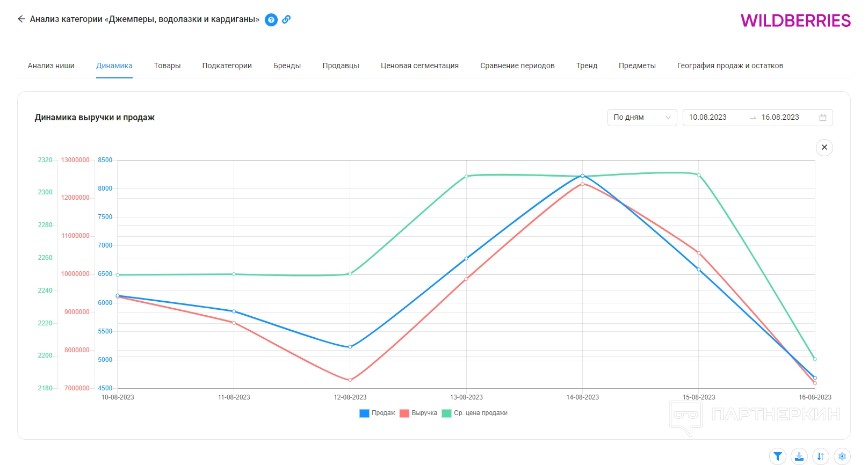Click the WILDBERRIES logo
The image size is (868, 465).
795,20
